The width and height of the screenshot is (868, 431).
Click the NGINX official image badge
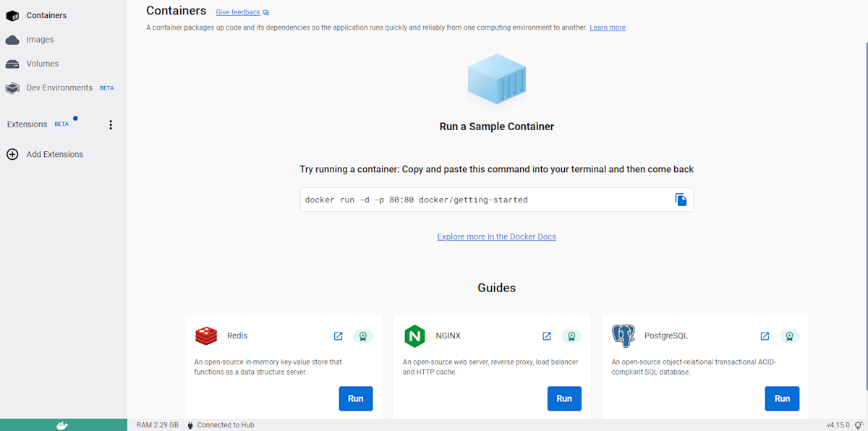point(571,336)
